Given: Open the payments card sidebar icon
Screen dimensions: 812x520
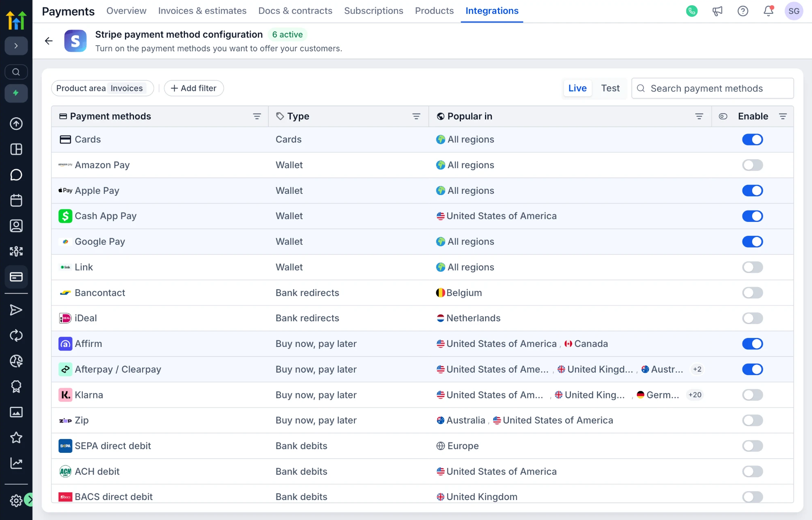Looking at the screenshot, I should (16, 277).
